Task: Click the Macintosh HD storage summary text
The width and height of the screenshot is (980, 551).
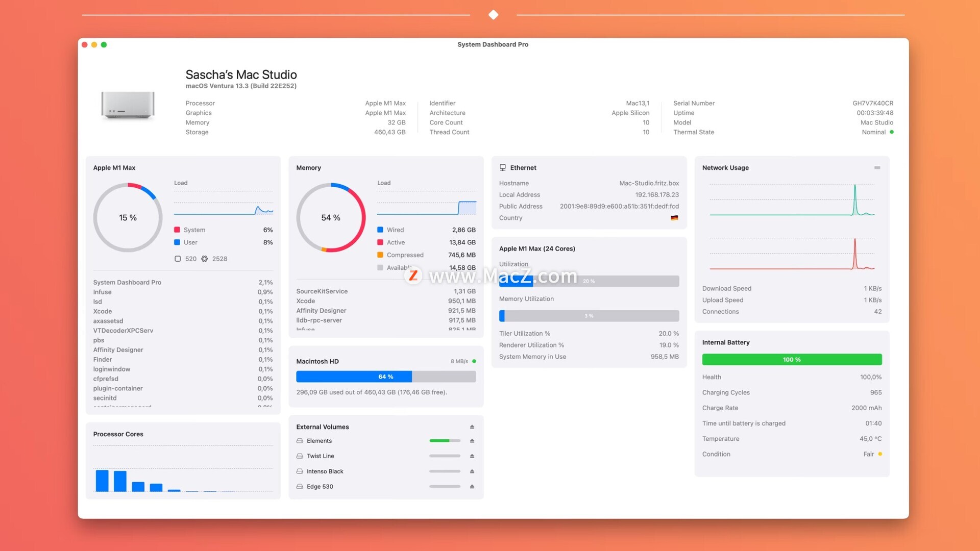Action: click(372, 392)
